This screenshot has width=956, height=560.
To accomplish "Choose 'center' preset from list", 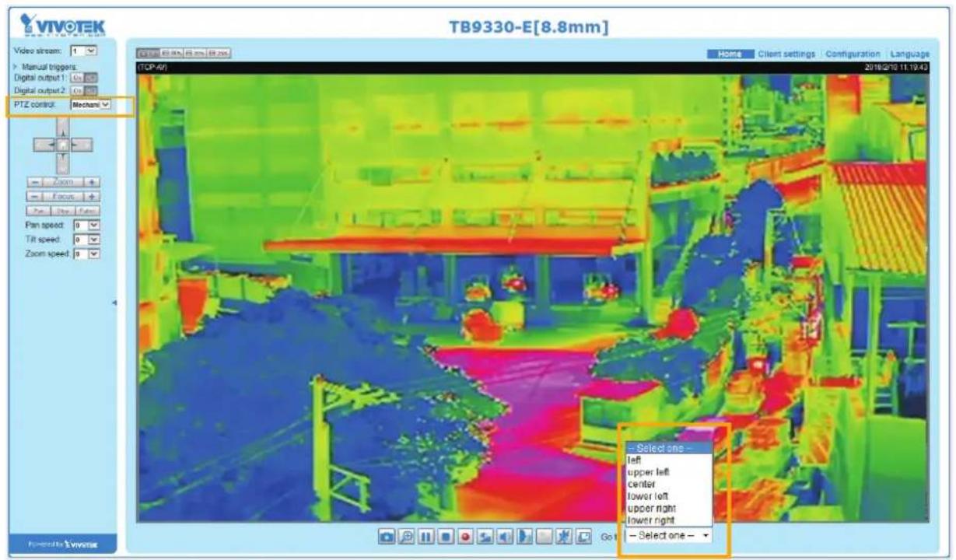I will coord(668,484).
